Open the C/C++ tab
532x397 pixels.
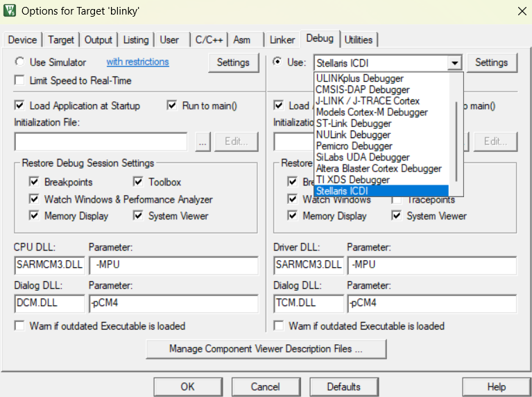tap(209, 40)
